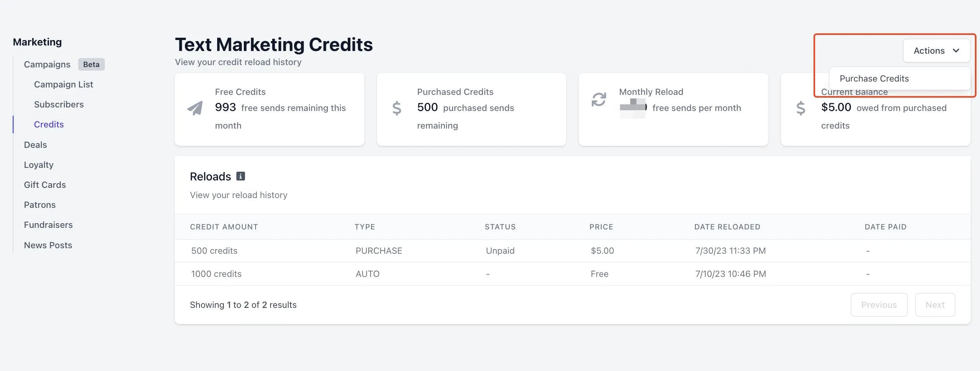Image resolution: width=980 pixels, height=371 pixels.
Task: Click the Monthly Reload refresh arrows icon
Action: point(599,99)
